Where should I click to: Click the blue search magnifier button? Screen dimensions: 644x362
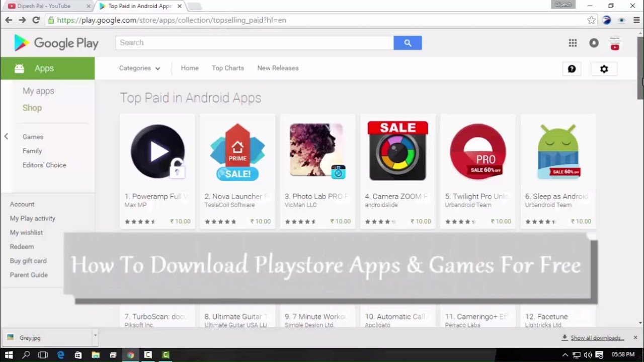pos(408,43)
